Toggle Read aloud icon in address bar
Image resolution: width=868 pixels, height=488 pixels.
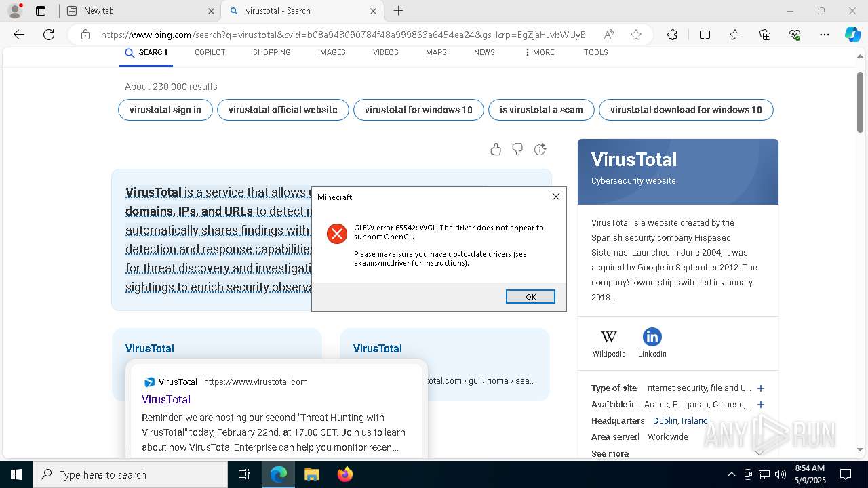click(609, 35)
